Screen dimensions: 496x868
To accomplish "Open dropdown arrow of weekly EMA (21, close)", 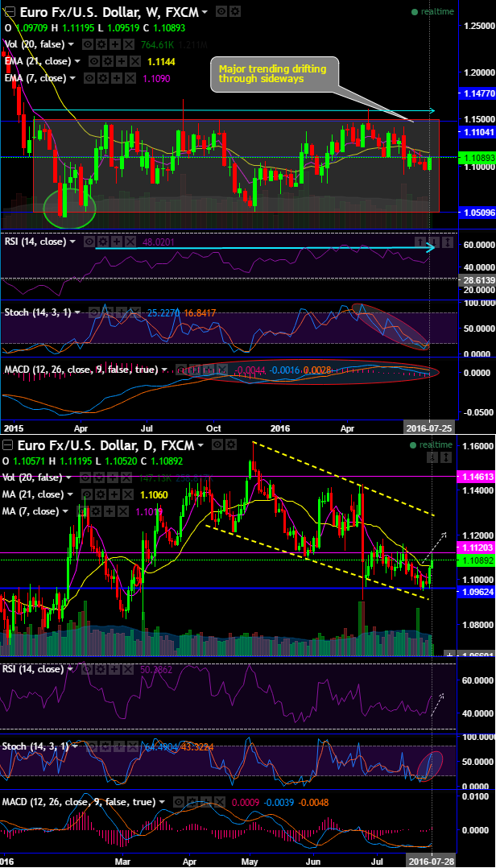I will pos(77,61).
